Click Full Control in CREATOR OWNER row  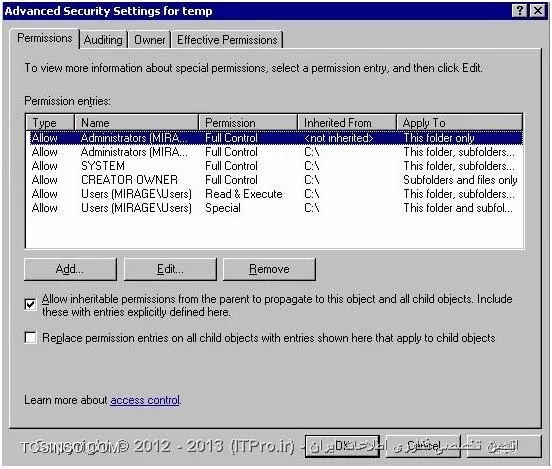point(231,180)
